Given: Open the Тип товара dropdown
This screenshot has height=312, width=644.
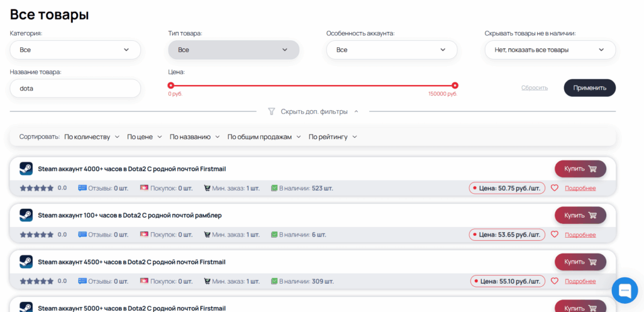Looking at the screenshot, I should coord(234,50).
